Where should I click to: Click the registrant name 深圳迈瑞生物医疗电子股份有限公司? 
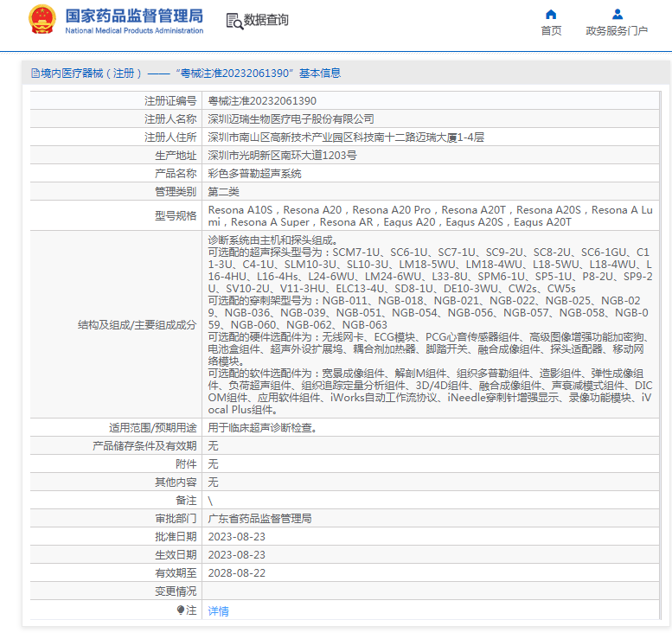pos(291,119)
